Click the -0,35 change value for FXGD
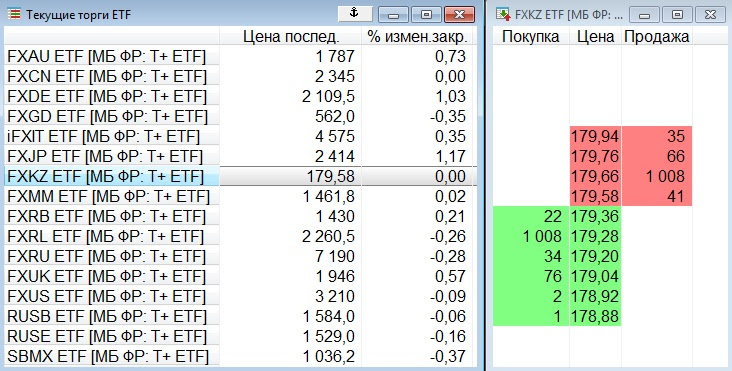The image size is (732, 371). 448,117
